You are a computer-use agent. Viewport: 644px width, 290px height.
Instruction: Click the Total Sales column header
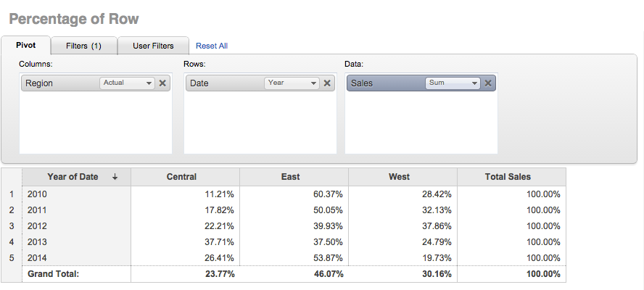[508, 177]
